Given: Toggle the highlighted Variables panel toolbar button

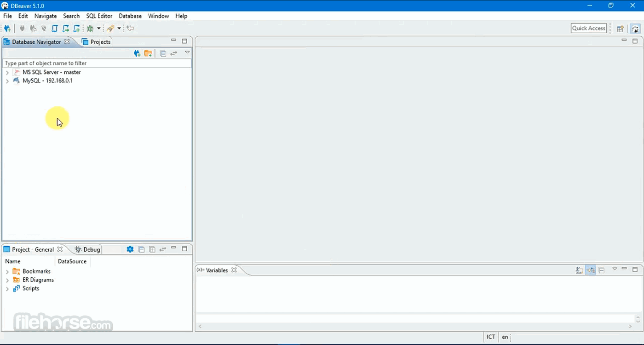Looking at the screenshot, I should click(591, 270).
